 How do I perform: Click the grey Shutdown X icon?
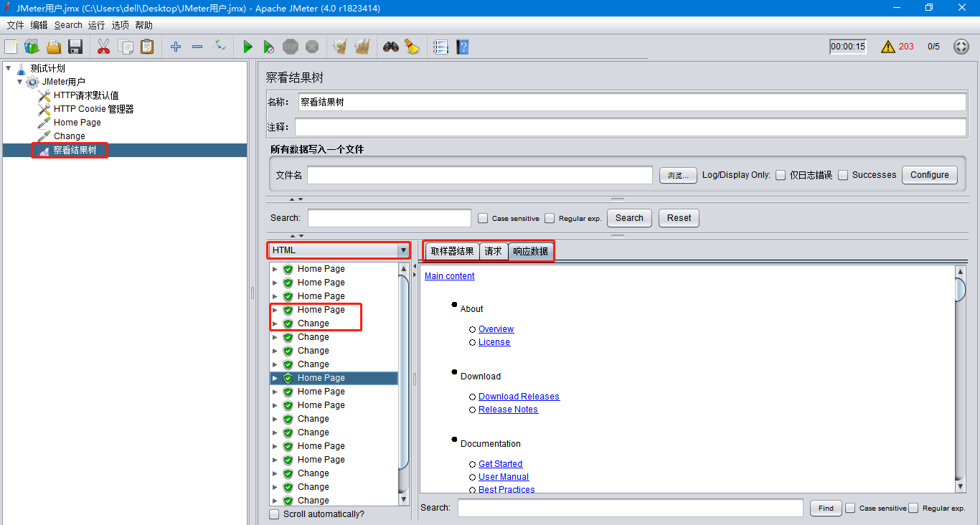click(x=312, y=47)
